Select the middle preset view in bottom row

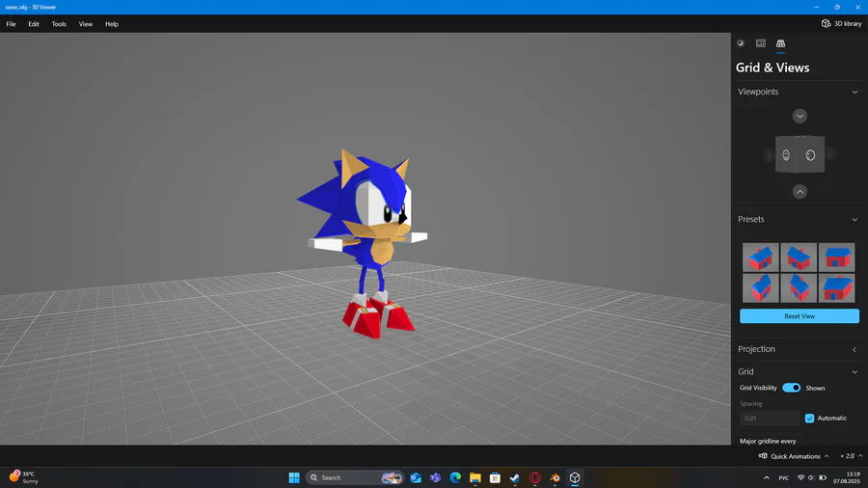click(x=799, y=287)
